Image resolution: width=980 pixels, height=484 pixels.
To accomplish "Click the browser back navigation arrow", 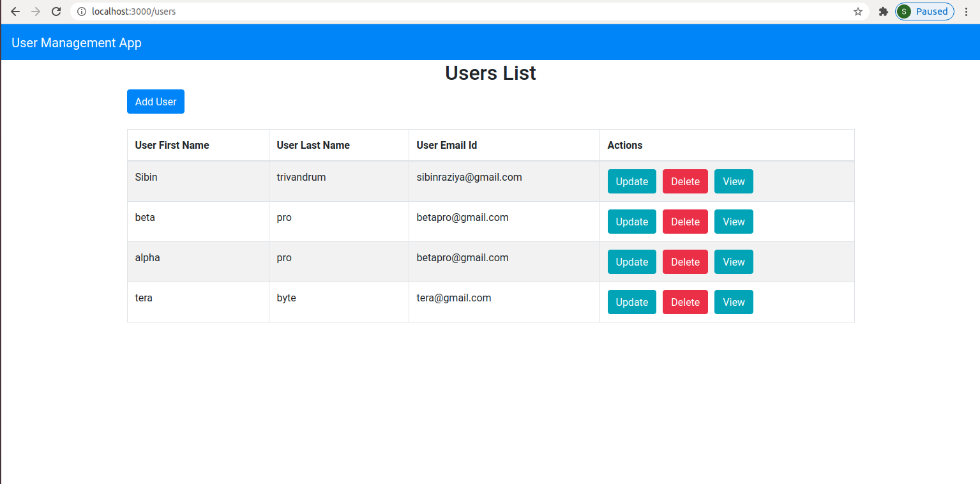I will pos(15,11).
